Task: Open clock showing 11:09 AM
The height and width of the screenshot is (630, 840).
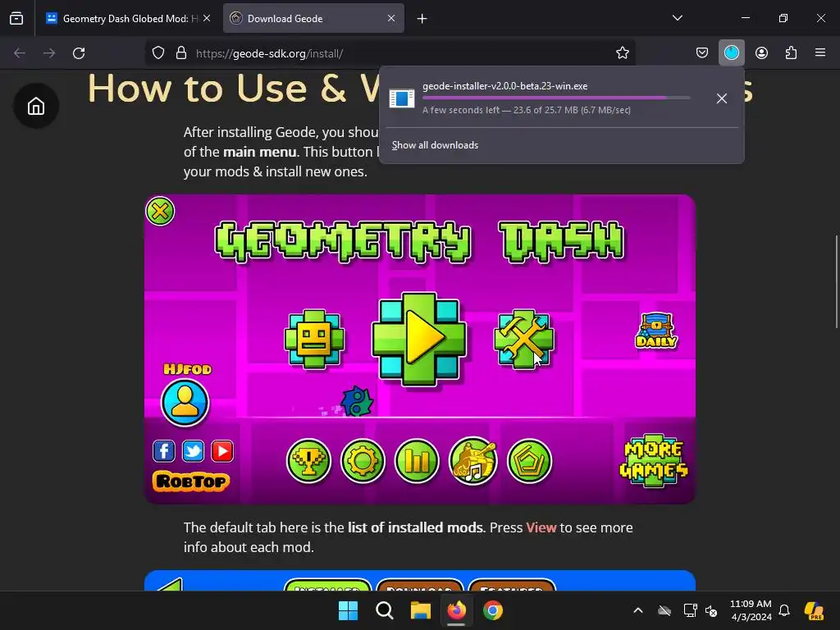Action: pos(751,610)
